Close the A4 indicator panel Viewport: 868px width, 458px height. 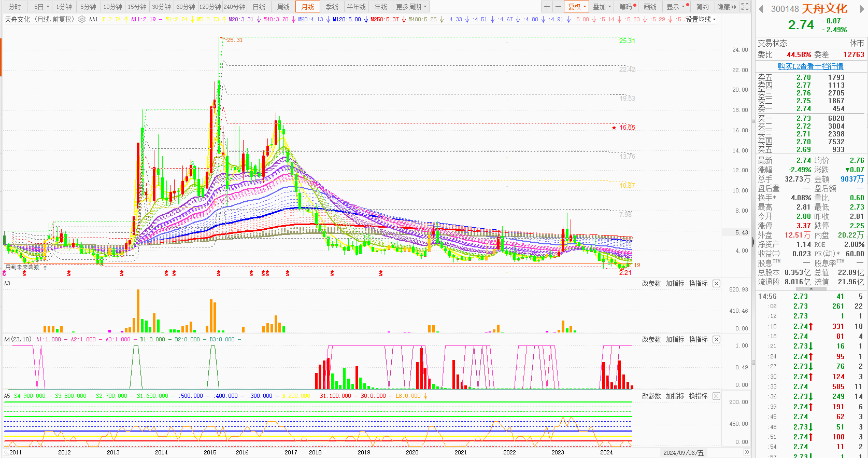(716, 340)
